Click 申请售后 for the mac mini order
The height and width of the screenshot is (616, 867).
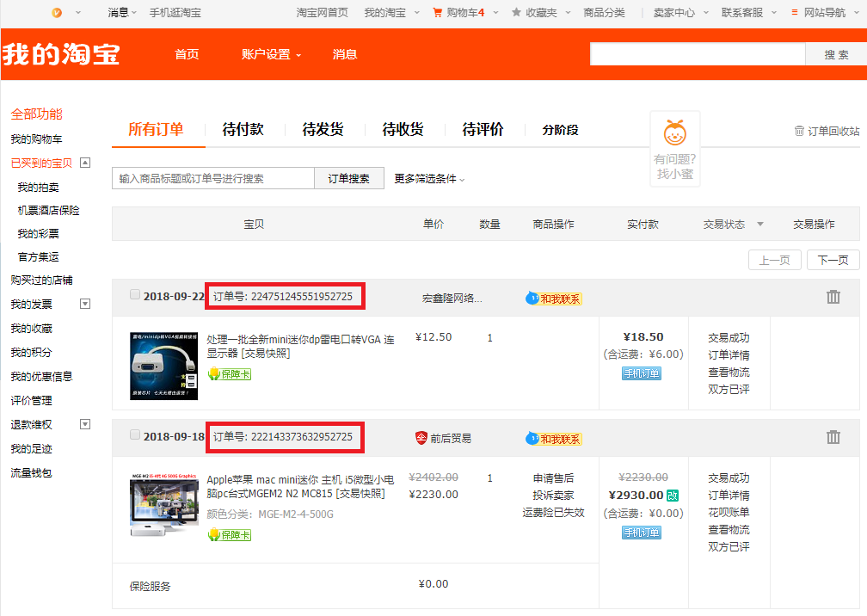point(554,477)
